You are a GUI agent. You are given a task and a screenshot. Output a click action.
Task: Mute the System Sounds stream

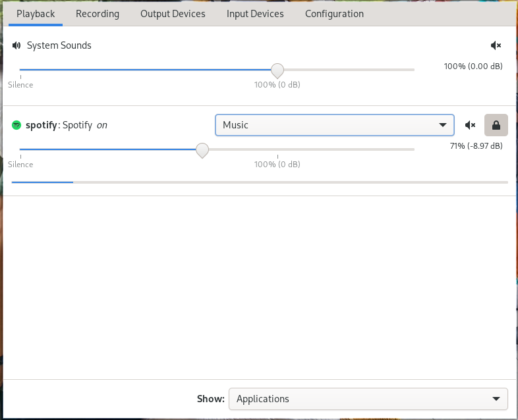(x=496, y=45)
